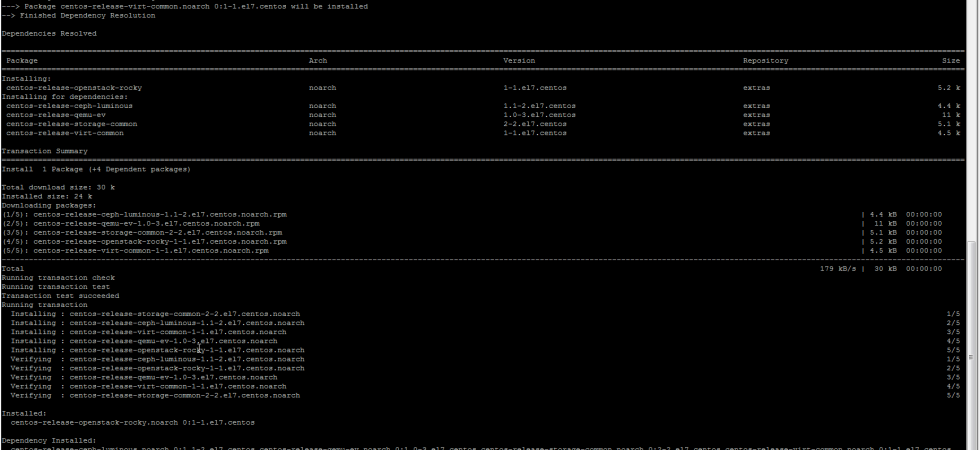Click the terminal's vertical scrollbar thumb

click(x=971, y=346)
